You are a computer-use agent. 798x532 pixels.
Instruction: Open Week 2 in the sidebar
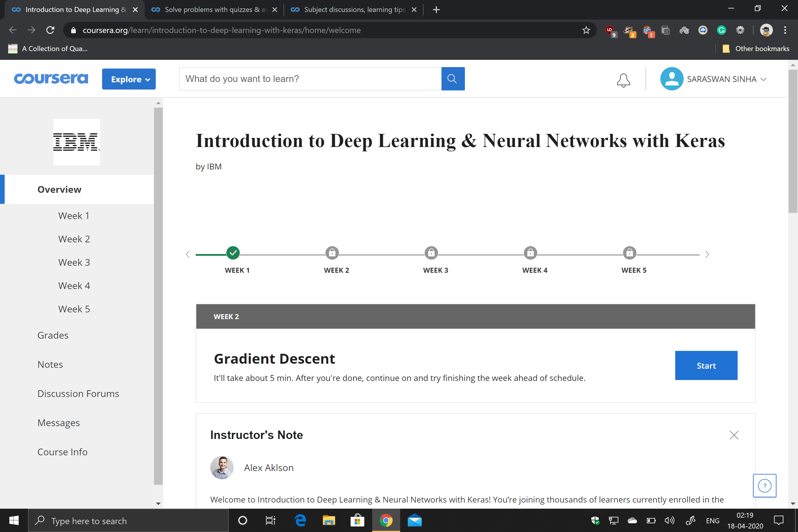(x=74, y=239)
